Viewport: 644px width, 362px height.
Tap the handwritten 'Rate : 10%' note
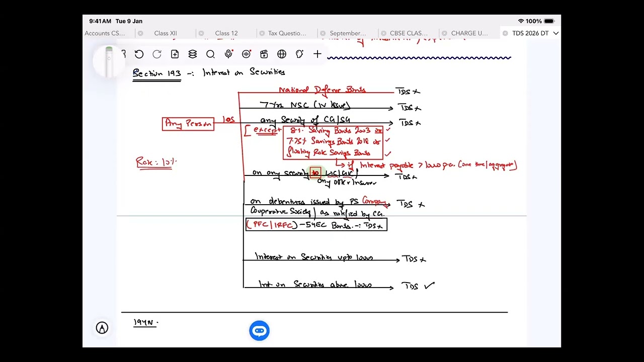click(x=156, y=162)
